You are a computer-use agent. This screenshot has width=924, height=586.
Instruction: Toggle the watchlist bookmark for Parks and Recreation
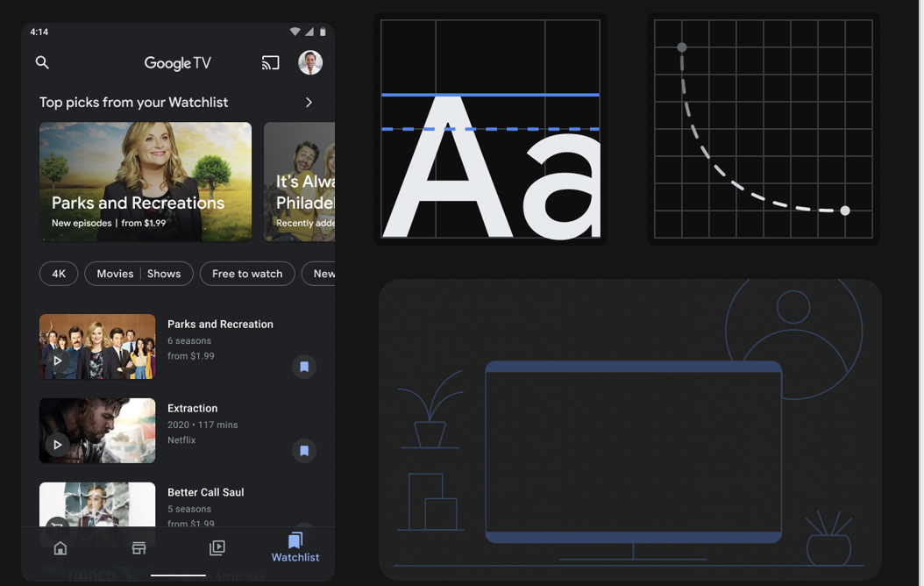point(304,367)
